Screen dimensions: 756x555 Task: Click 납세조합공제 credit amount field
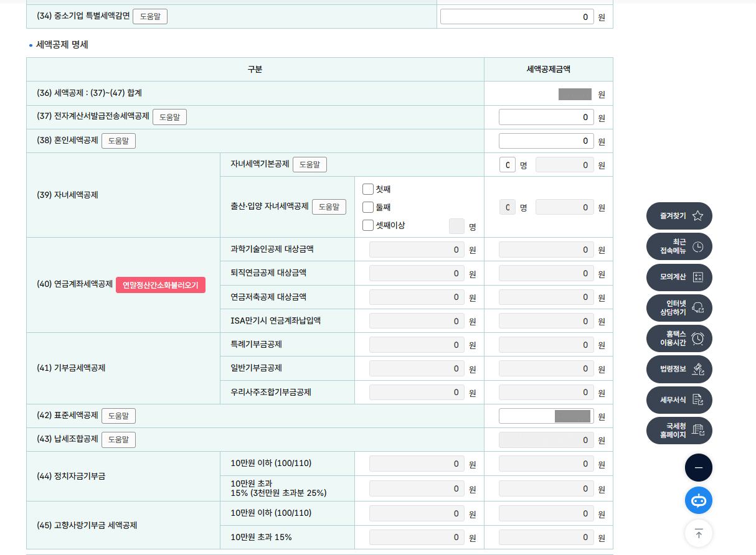coord(546,440)
